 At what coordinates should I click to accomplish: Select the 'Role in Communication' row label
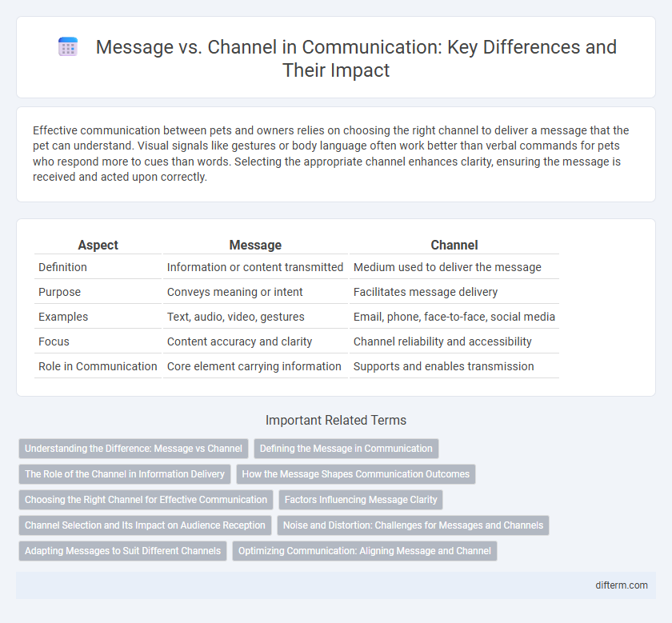[98, 367]
